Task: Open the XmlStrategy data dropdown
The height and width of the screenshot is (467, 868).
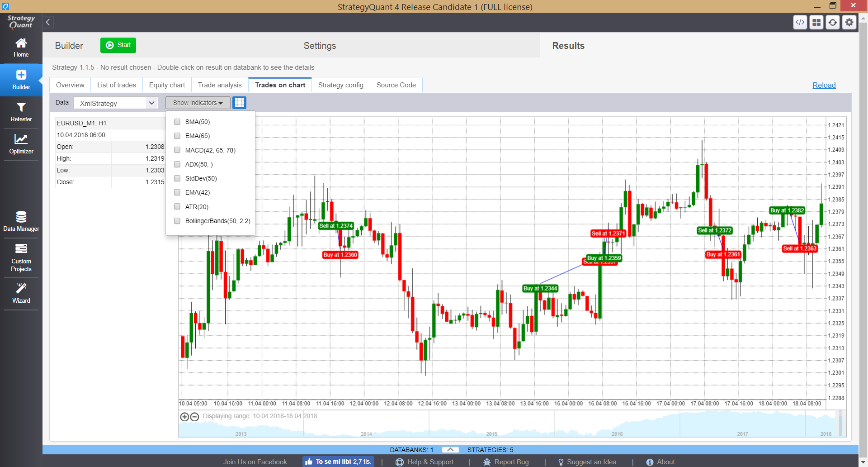Action: click(116, 103)
